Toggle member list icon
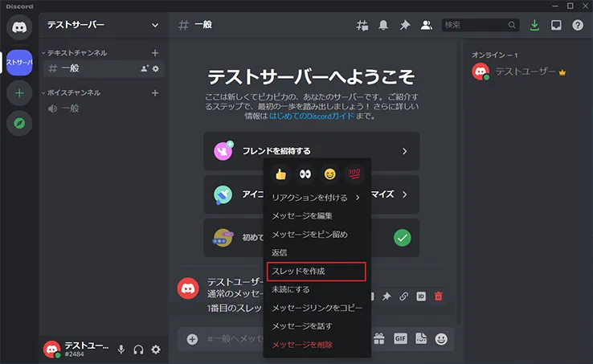 click(x=426, y=26)
